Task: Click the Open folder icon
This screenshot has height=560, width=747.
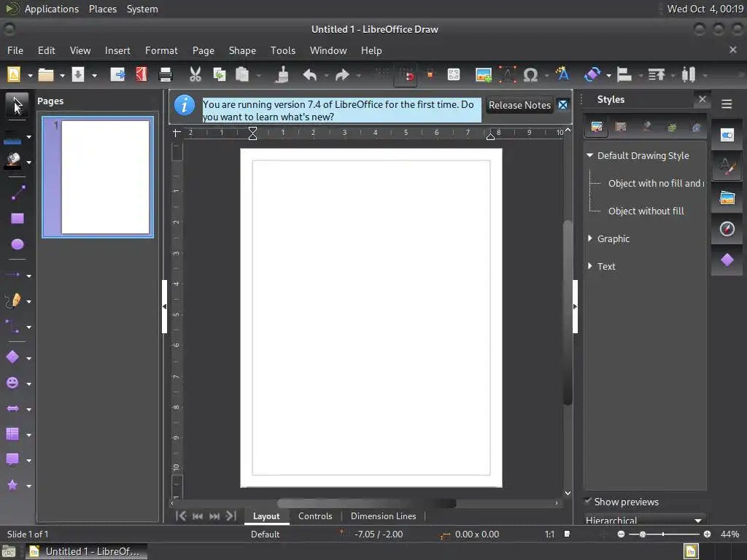Action: click(46, 75)
